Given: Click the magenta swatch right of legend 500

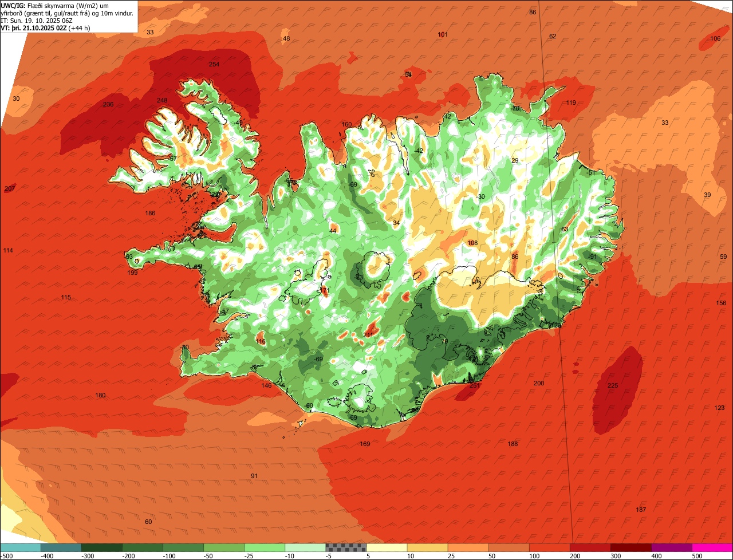Looking at the screenshot, I should (x=712, y=547).
